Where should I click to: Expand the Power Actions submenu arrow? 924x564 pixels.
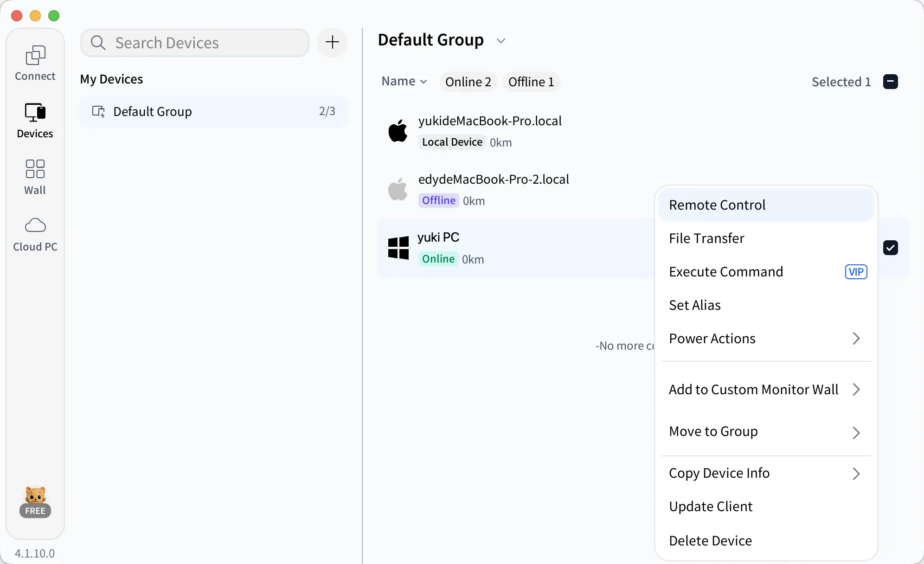(856, 339)
